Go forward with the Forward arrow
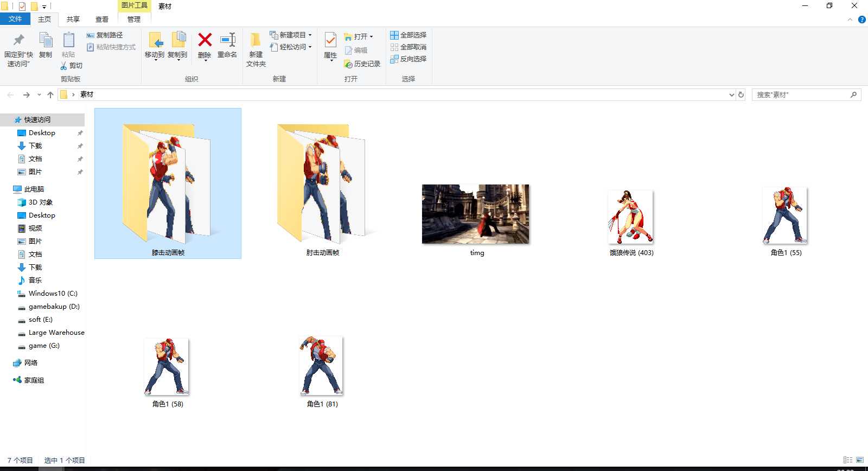This screenshot has height=471, width=868. click(26, 95)
